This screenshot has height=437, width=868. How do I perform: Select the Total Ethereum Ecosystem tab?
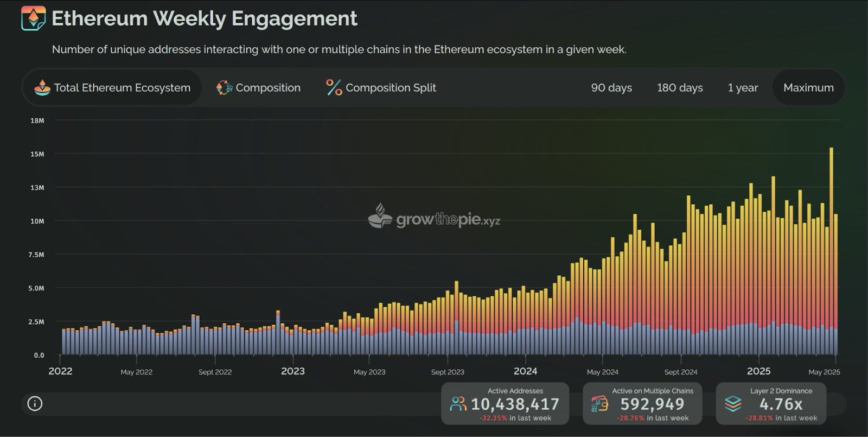tap(112, 87)
